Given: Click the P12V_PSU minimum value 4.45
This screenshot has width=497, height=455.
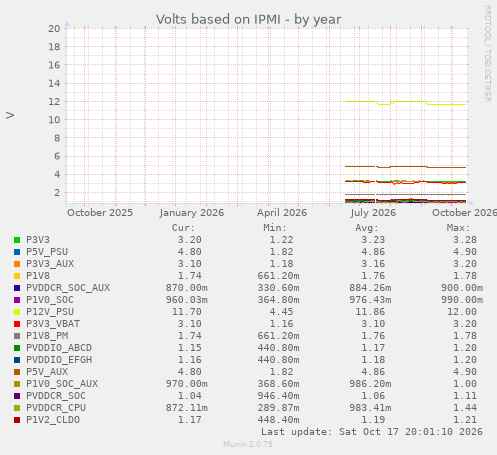Looking at the screenshot, I should tap(281, 312).
